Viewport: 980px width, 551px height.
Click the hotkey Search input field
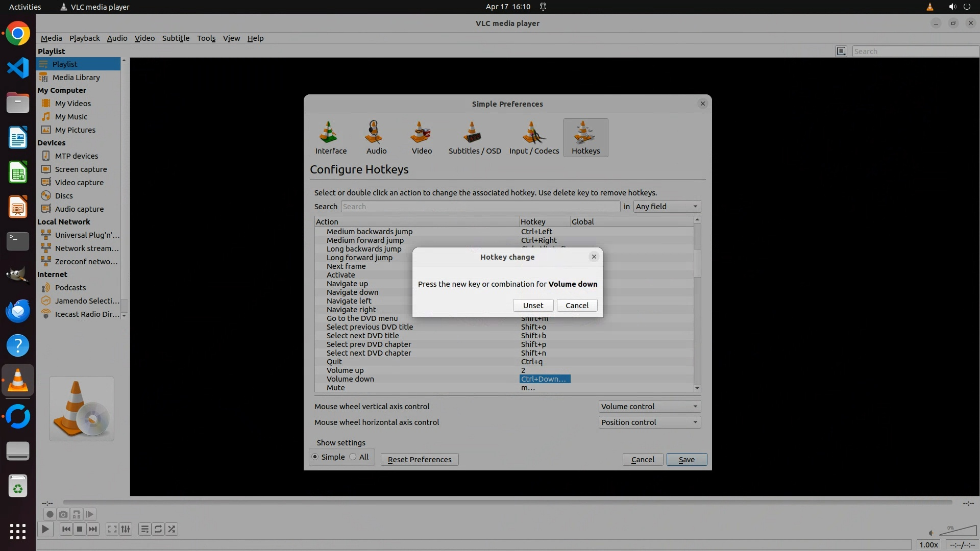point(480,206)
